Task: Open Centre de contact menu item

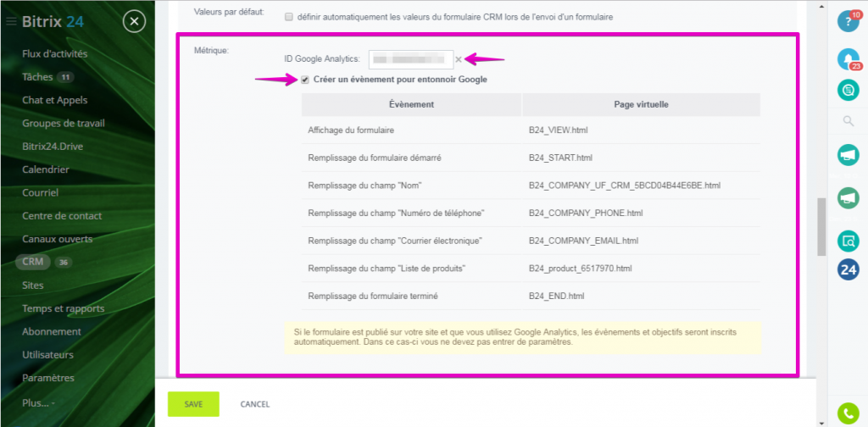Action: tap(62, 216)
